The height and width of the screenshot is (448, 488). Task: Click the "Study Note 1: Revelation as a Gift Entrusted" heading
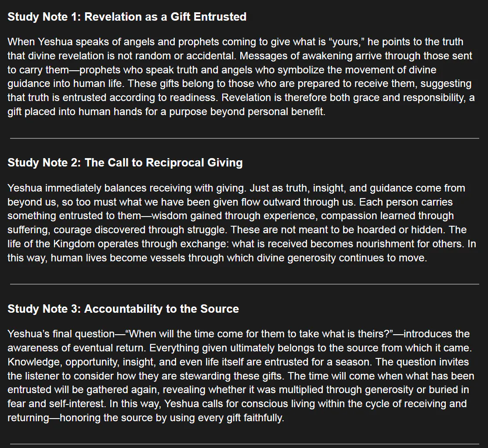[127, 17]
